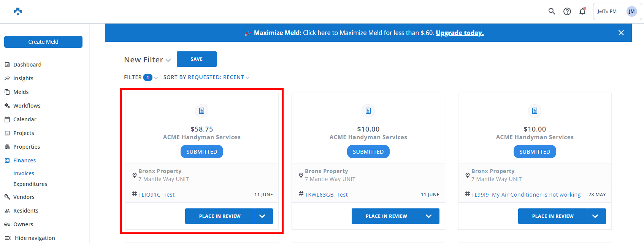
Task: Hide navigation sidebar
Action: coord(35,238)
